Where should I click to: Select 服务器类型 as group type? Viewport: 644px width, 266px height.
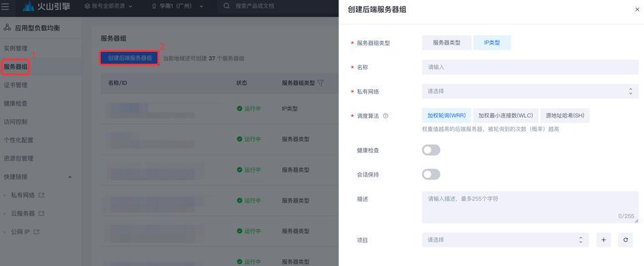(x=446, y=43)
